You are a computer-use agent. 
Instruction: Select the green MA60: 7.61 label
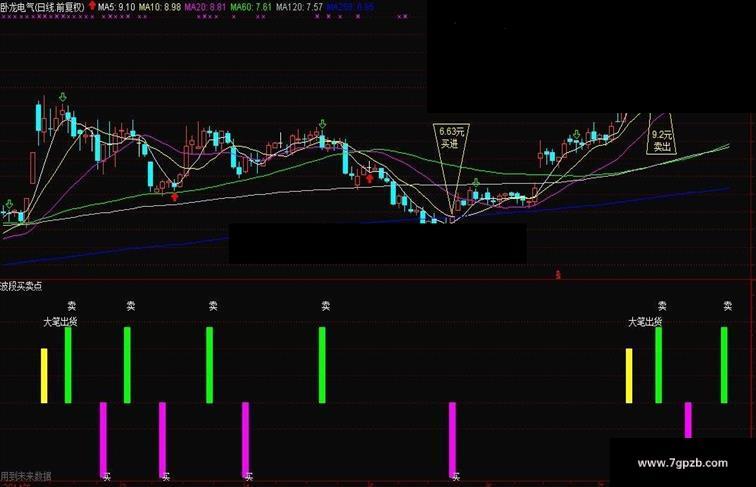point(251,7)
